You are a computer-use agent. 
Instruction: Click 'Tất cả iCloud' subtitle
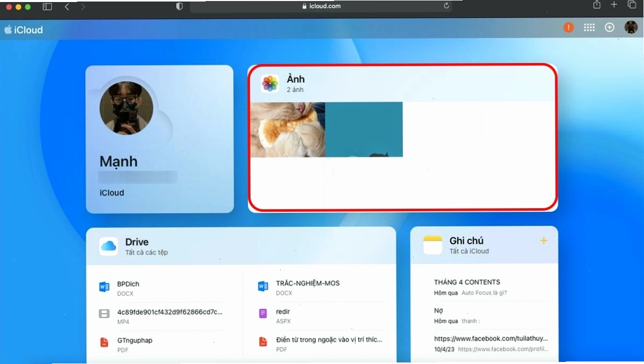[469, 251]
